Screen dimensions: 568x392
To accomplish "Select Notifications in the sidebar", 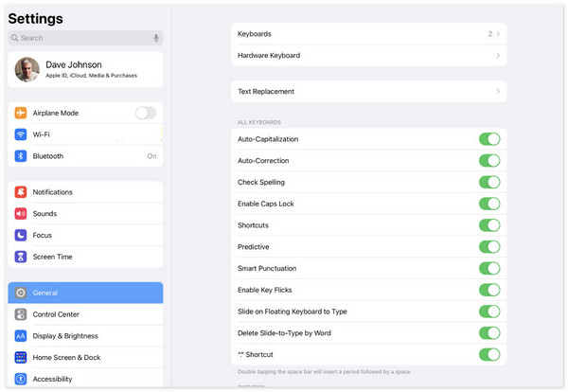I will tap(85, 191).
